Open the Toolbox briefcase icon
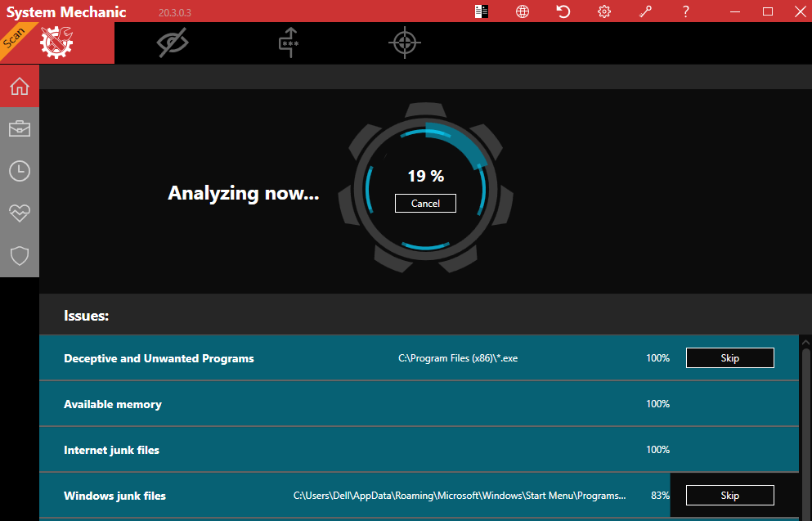Screen dimensions: 812x521 (x=20, y=128)
